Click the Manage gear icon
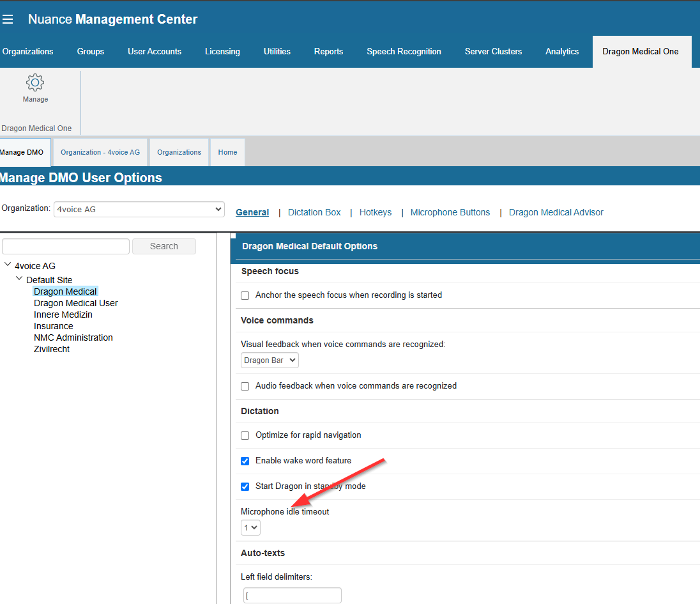 pyautogui.click(x=35, y=82)
